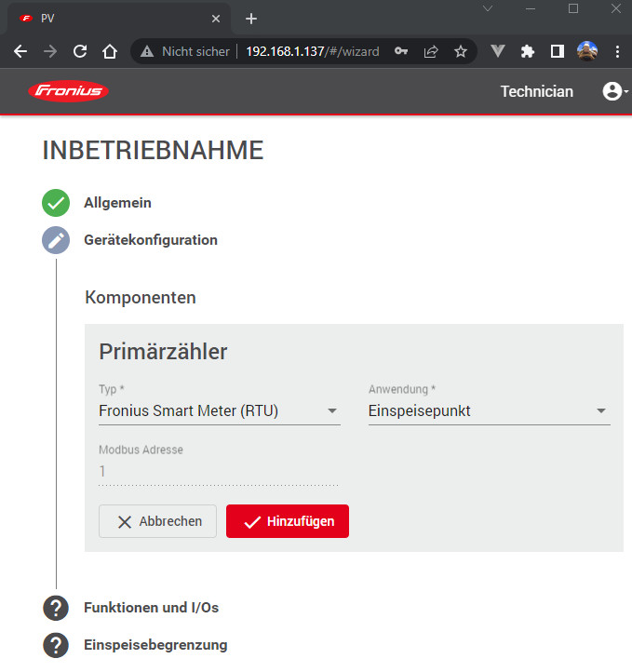Click the Einspeisebegrenzung question mark icon
Image resolution: width=632 pixels, height=672 pixels.
(x=56, y=645)
